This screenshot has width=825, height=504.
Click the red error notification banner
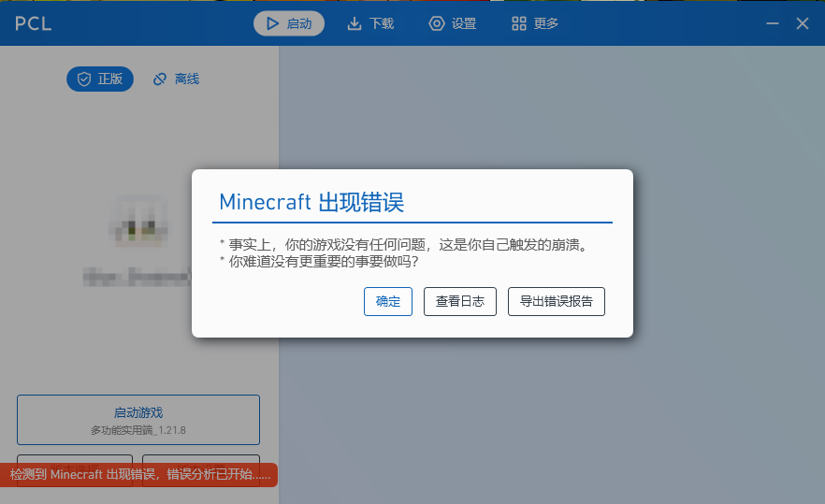[138, 474]
